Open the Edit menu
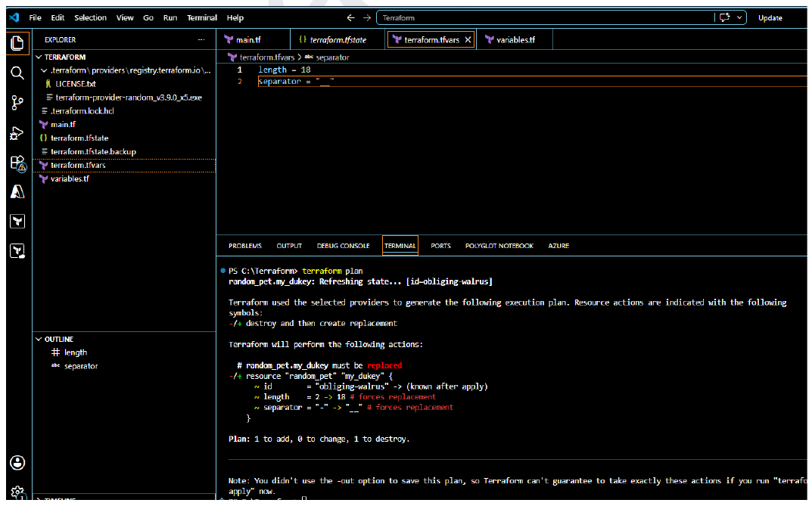Screen dimensions: 812x506 [58, 17]
